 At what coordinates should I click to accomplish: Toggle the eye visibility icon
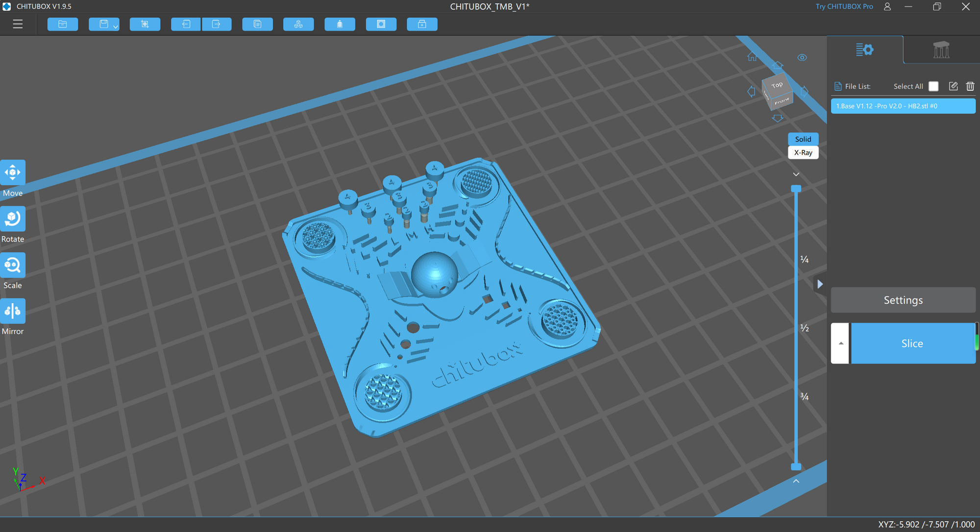tap(802, 58)
